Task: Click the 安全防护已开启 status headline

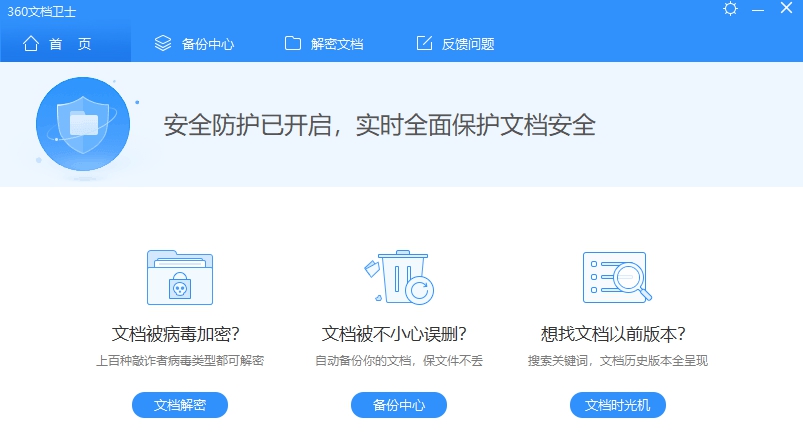Action: tap(379, 125)
